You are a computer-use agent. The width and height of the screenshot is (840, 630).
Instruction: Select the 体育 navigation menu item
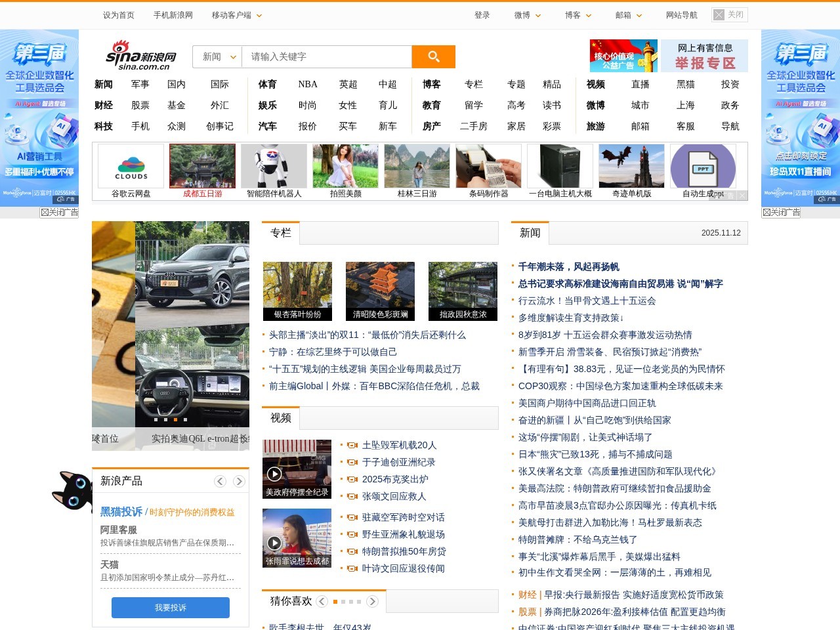pos(267,84)
